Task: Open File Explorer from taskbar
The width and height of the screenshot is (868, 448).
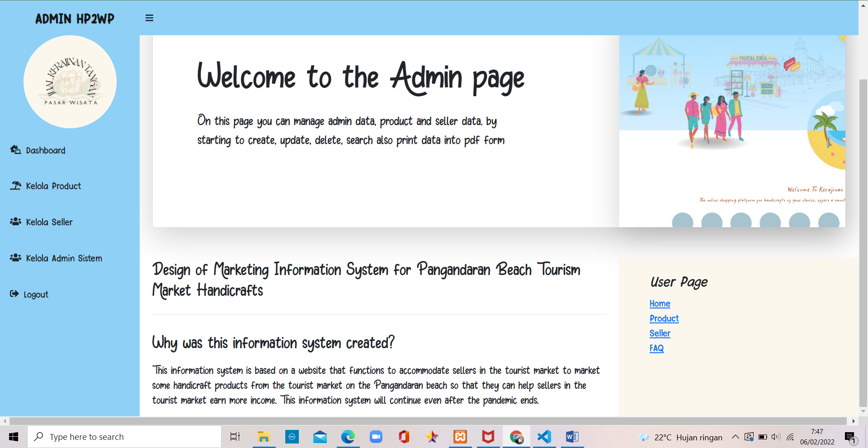Action: tap(264, 437)
